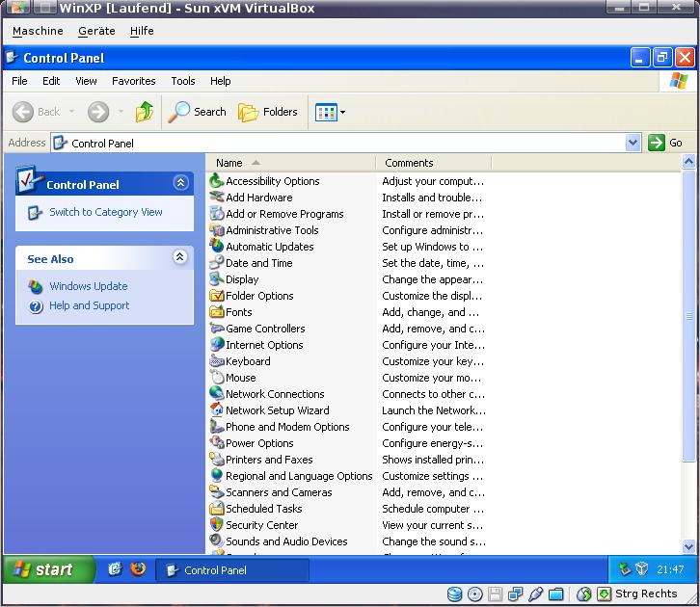Open the Display settings icon
700x607 pixels.
217,279
